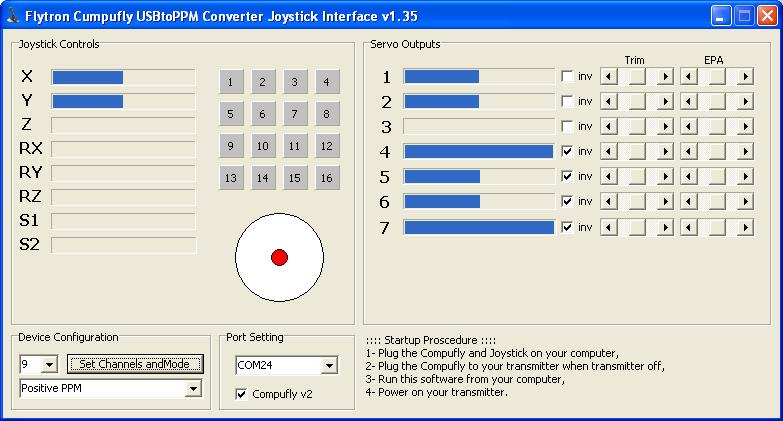
Task: Decrease Trim for servo output 3
Action: click(x=608, y=126)
